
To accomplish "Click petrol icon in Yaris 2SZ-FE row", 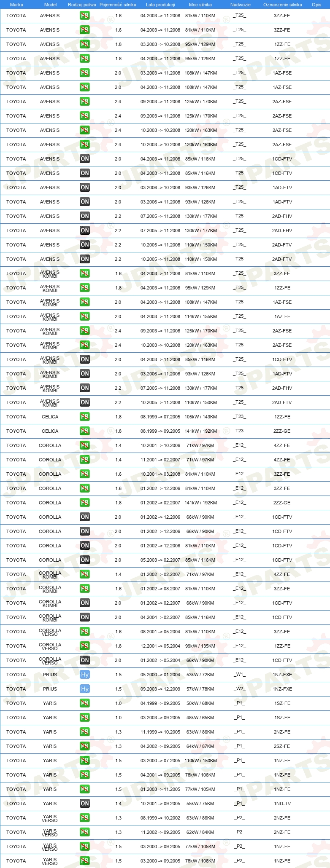I will pos(84,746).
